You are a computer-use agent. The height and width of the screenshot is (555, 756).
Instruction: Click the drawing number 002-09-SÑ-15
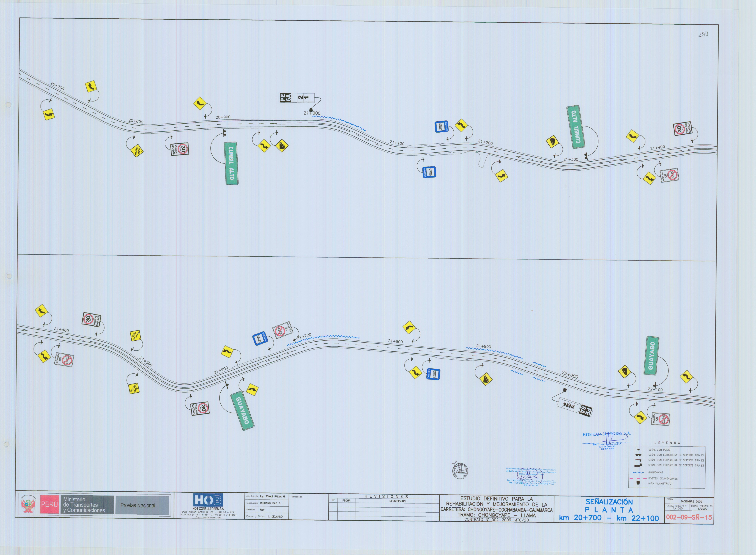click(x=689, y=517)
